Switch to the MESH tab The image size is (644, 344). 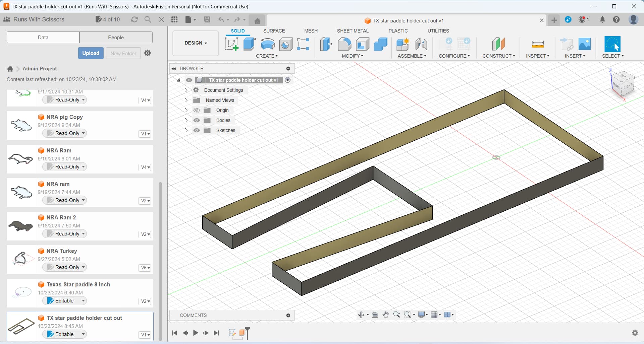pos(311,31)
